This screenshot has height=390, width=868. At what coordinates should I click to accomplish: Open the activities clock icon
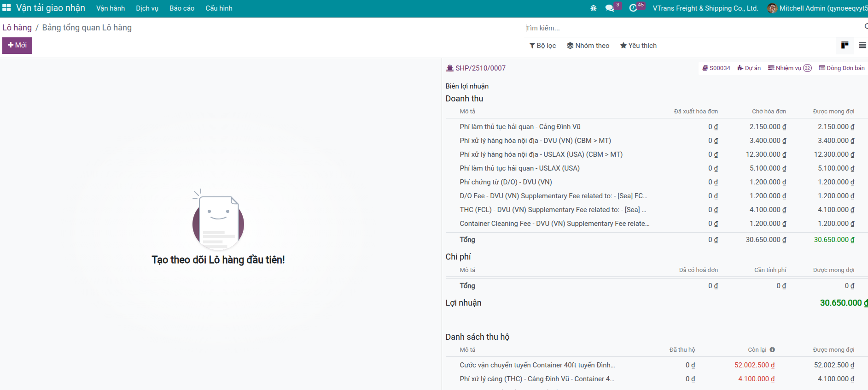[x=633, y=8]
